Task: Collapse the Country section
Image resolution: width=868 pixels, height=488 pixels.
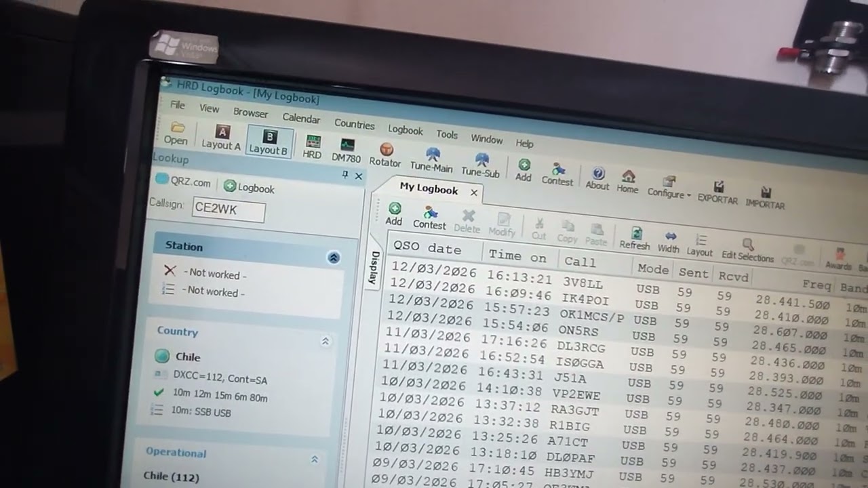Action: coord(325,342)
